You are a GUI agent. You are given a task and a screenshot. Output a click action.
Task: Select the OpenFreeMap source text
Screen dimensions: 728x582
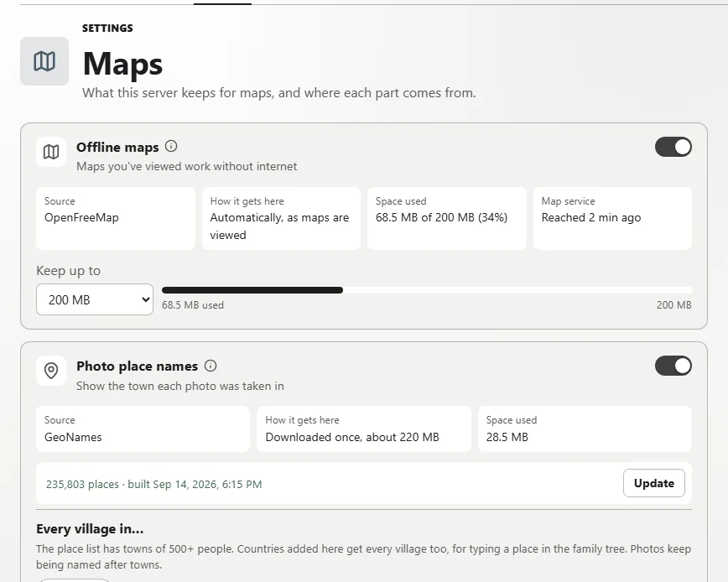point(81,218)
